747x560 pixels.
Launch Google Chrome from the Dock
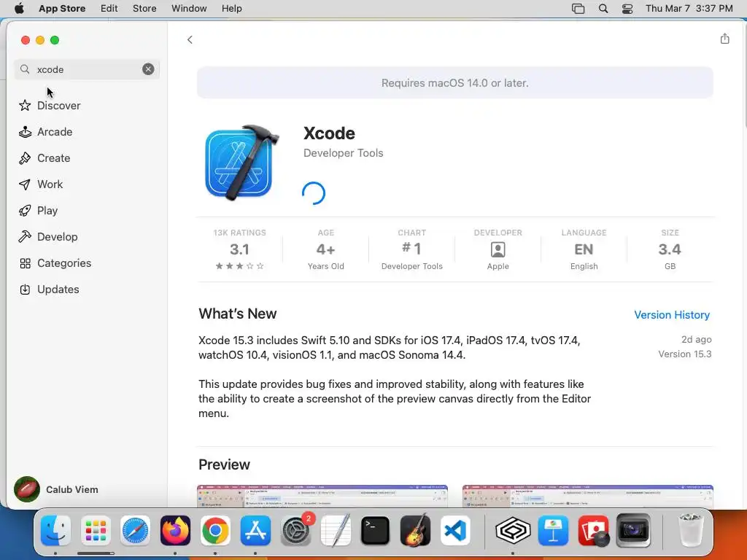215,530
